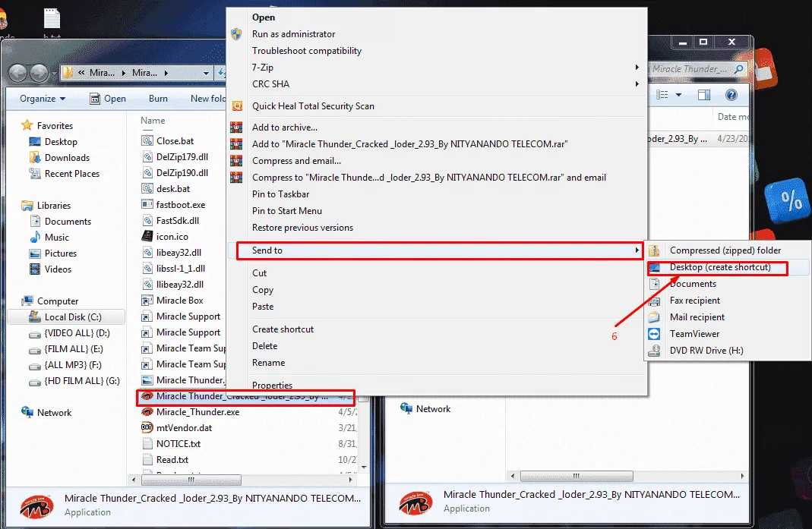
Task: Choose Pin to Taskbar
Action: [x=438, y=194]
